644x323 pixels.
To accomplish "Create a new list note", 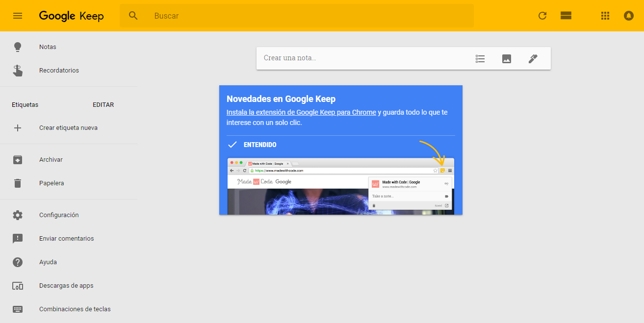I will [x=480, y=59].
